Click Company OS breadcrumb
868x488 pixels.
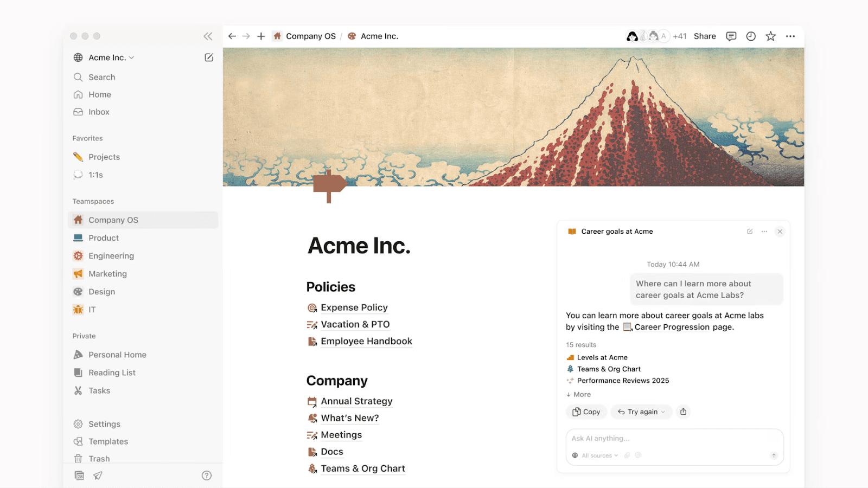tap(304, 36)
